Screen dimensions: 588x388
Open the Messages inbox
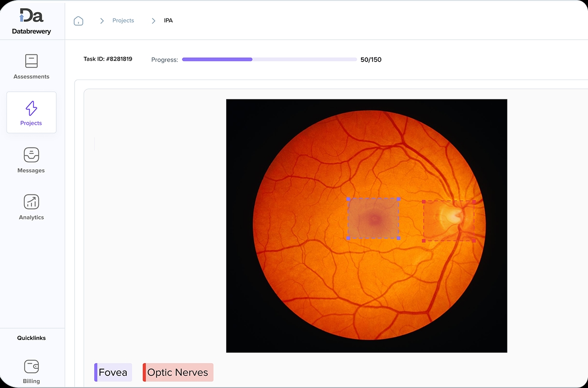pos(31,160)
